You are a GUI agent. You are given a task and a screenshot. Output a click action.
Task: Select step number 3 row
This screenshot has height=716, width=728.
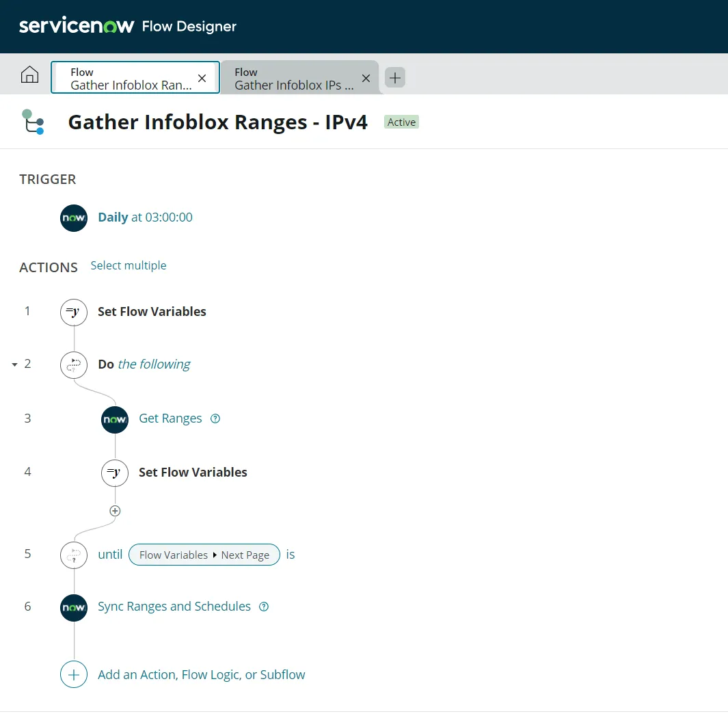click(28, 419)
